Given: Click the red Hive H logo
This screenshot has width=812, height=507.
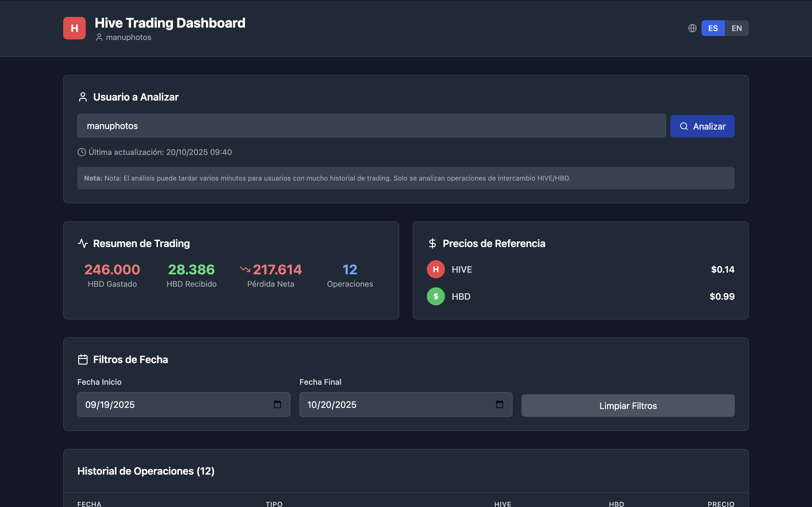Looking at the screenshot, I should tap(74, 28).
